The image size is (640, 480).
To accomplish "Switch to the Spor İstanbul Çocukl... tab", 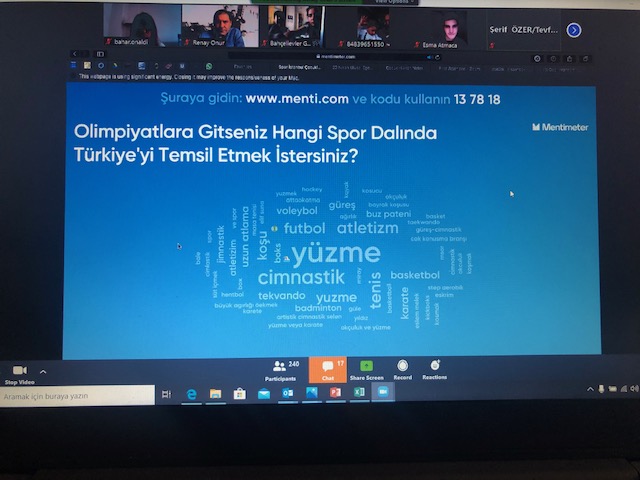I will 300,67.
